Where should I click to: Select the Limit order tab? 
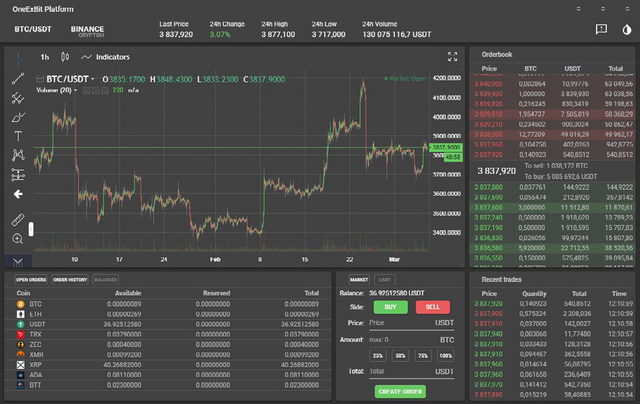coord(384,280)
